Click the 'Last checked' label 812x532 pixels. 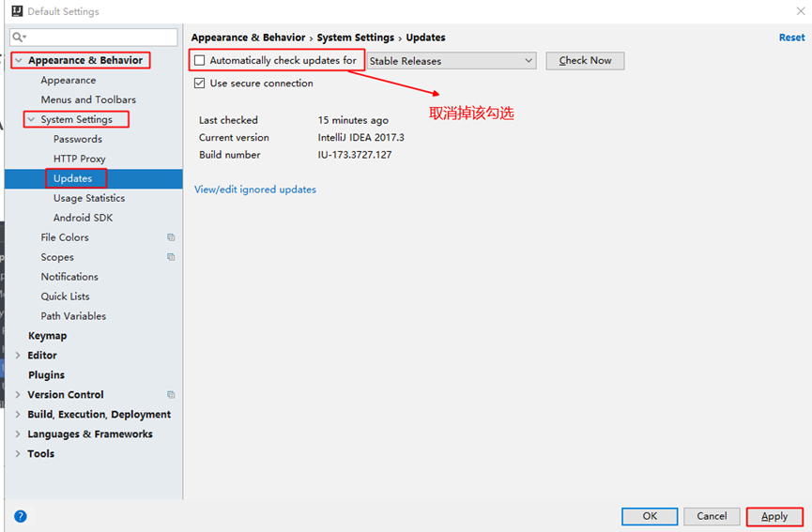228,120
